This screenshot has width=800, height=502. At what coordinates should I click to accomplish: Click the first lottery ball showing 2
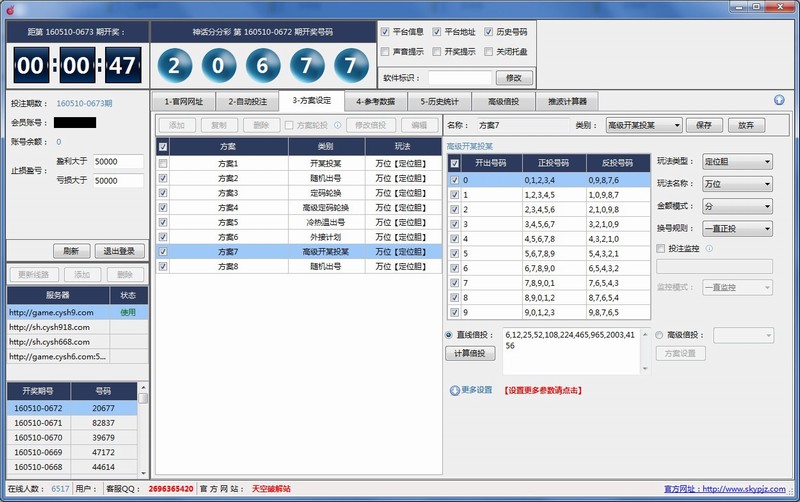coord(175,68)
